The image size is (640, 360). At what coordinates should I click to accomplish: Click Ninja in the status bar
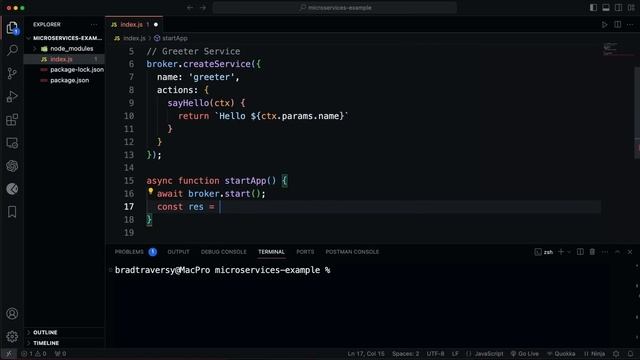[x=594, y=354]
